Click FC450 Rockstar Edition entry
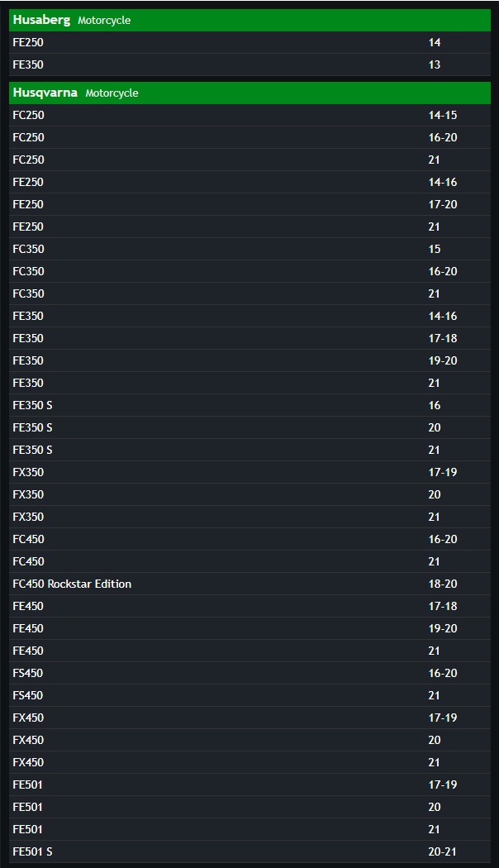 [x=249, y=584]
